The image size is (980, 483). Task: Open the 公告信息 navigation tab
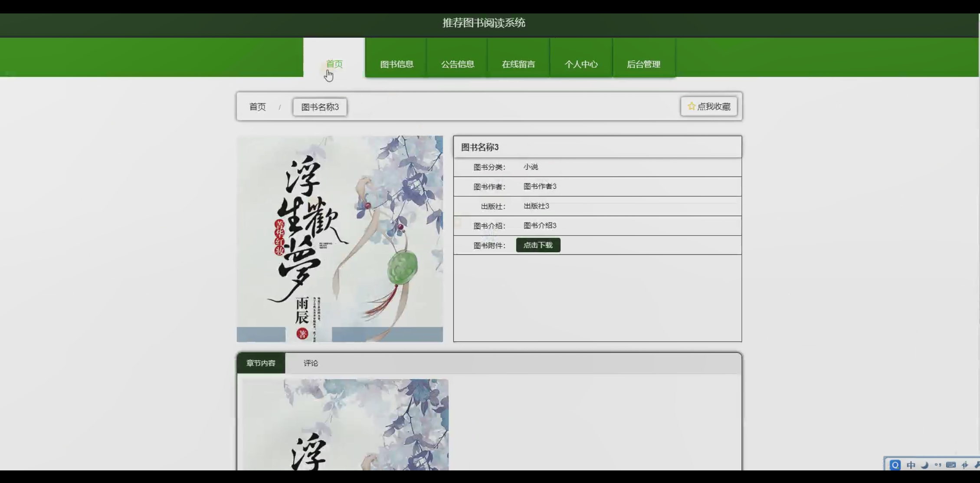[x=458, y=58]
